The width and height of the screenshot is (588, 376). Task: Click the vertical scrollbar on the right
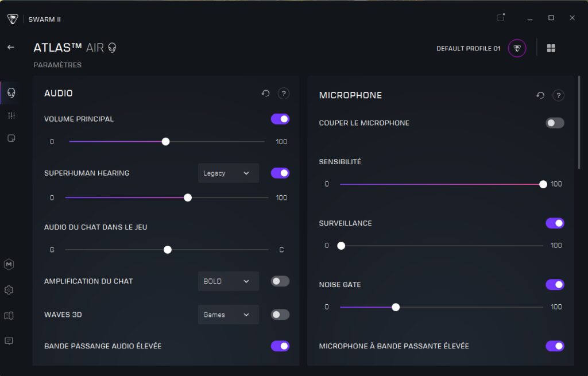point(578,123)
